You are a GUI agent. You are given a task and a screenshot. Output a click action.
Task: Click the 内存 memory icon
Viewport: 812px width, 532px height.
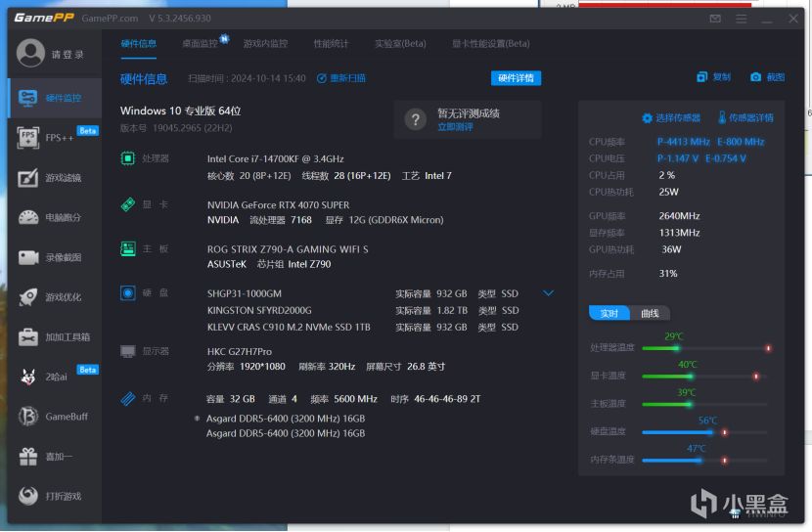[128, 398]
